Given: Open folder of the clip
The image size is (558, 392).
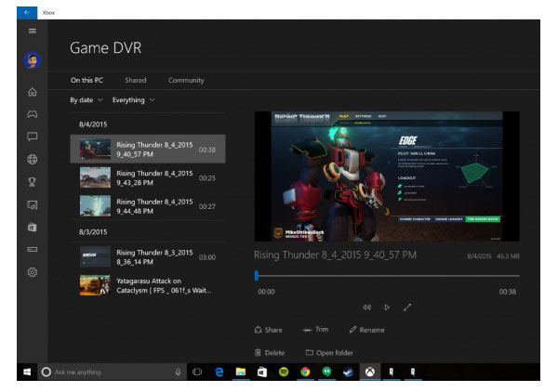Looking at the screenshot, I should (329, 353).
